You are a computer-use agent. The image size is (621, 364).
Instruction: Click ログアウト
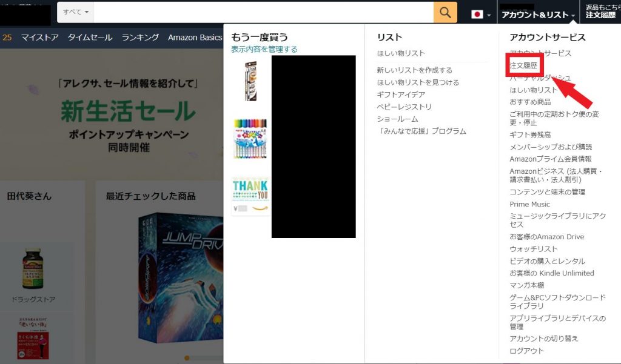[x=526, y=351]
